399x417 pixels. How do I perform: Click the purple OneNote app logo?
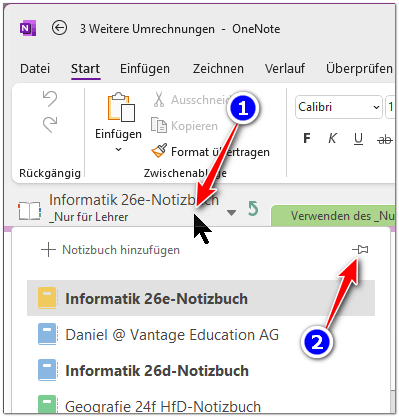tap(28, 28)
